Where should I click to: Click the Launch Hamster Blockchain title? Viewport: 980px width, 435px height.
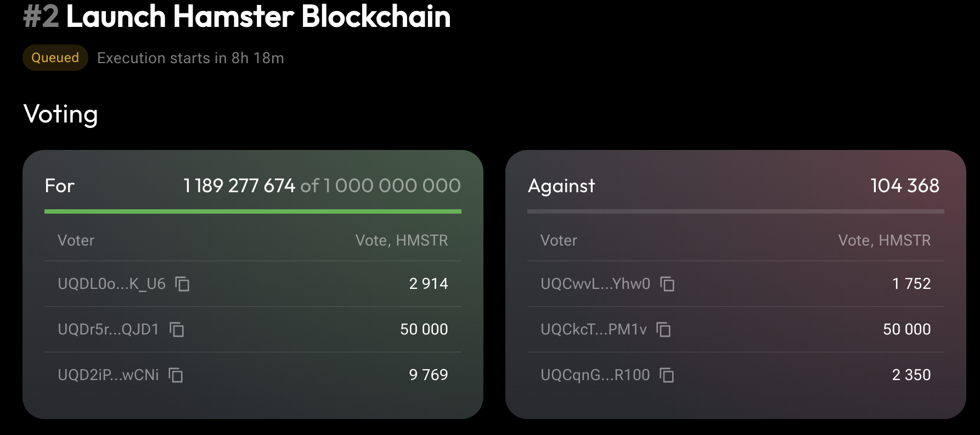tap(258, 16)
